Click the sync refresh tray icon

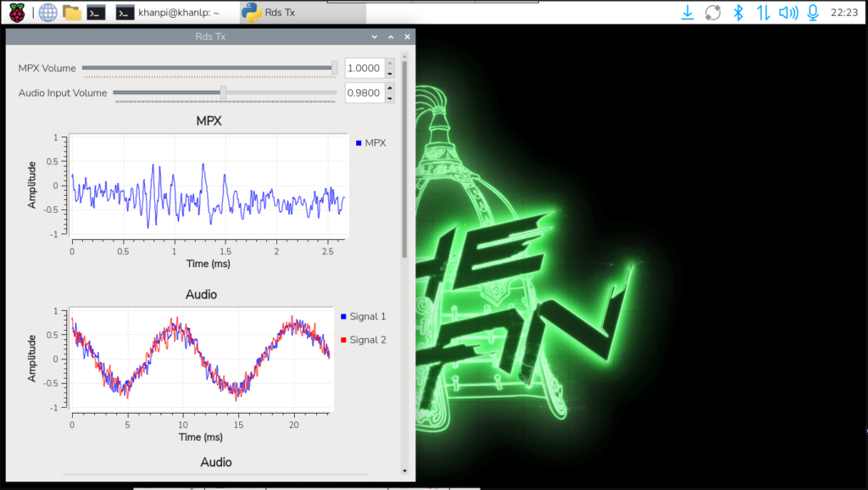point(713,12)
